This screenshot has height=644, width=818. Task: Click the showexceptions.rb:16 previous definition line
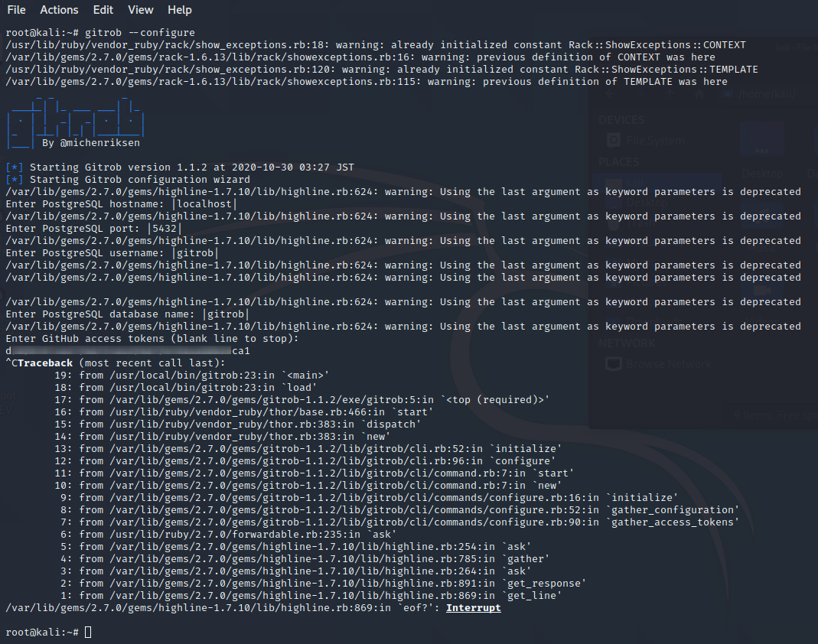click(360, 57)
